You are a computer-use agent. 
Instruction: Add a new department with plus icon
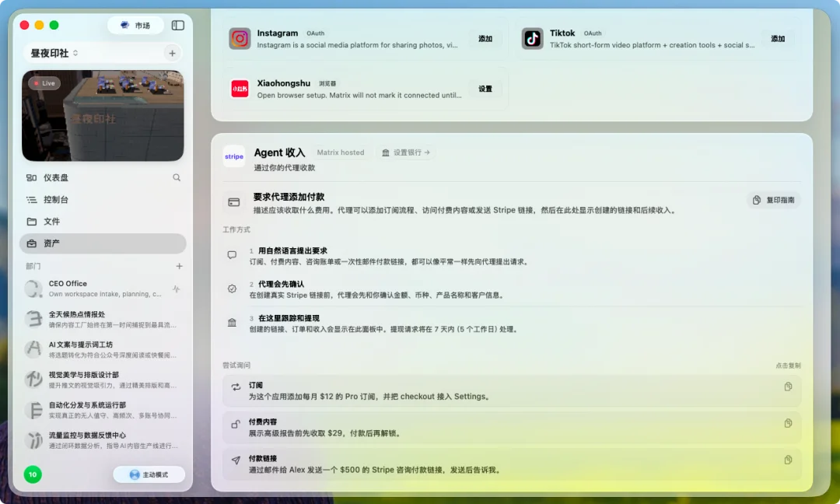(179, 266)
